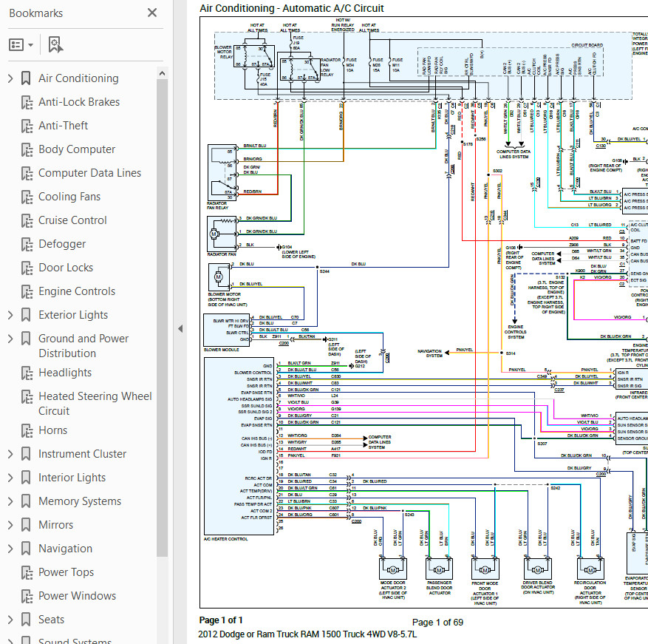
Task: Expand Ground and Power Distribution bookmark
Action: pyautogui.click(x=11, y=339)
